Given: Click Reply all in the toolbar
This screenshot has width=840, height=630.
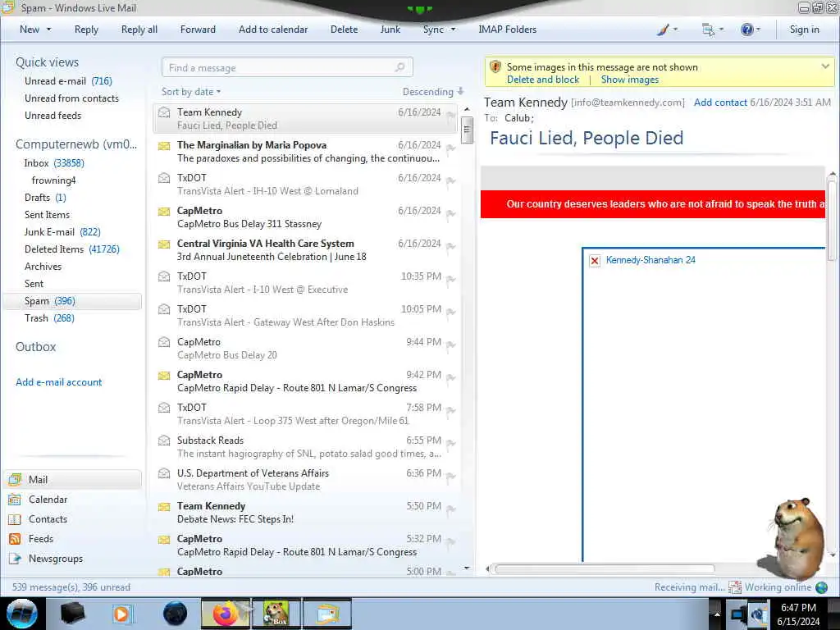Looking at the screenshot, I should click(x=139, y=30).
